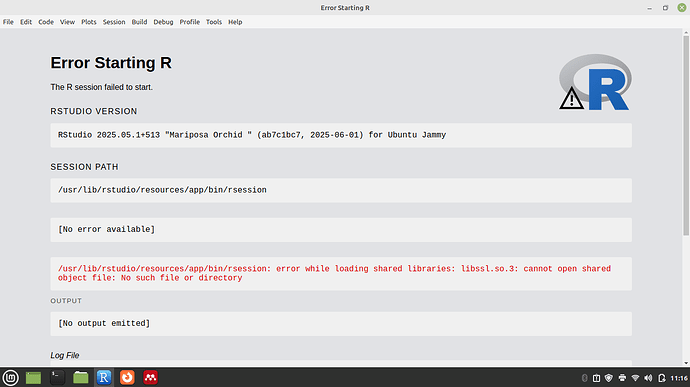Open the clipboard tray icon
690x387 pixels.
point(596,378)
